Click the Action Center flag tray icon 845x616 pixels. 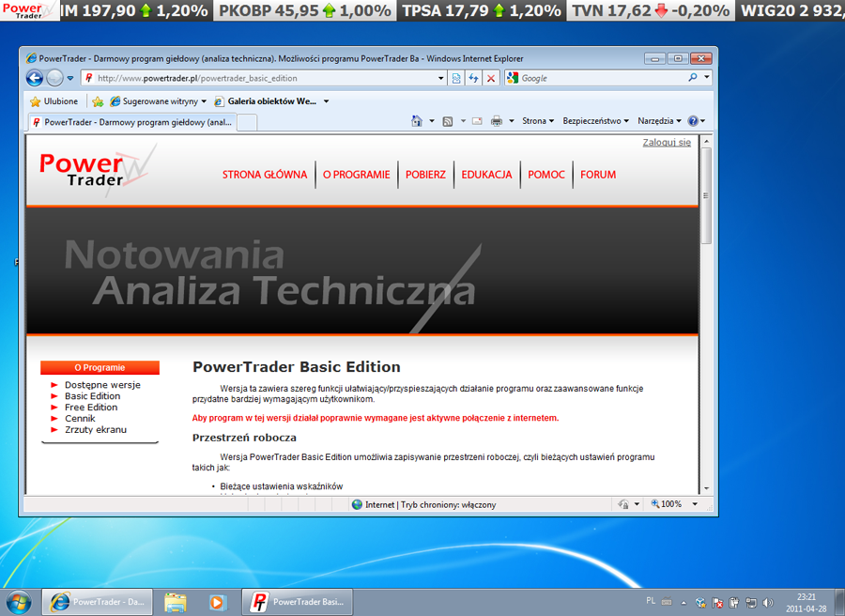(717, 603)
